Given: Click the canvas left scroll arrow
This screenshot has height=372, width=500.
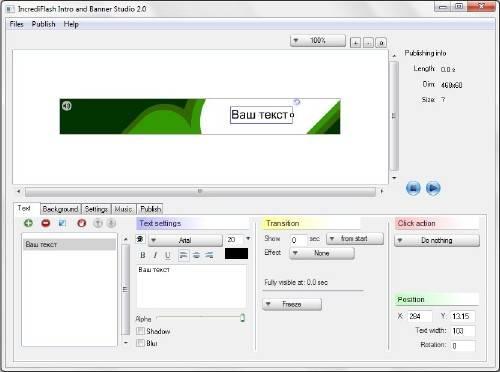Looking at the screenshot, I should (x=19, y=191).
